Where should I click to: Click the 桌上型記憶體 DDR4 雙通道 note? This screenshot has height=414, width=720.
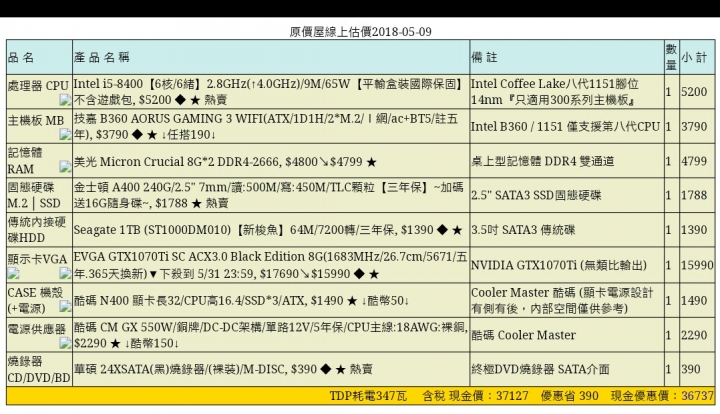543,161
